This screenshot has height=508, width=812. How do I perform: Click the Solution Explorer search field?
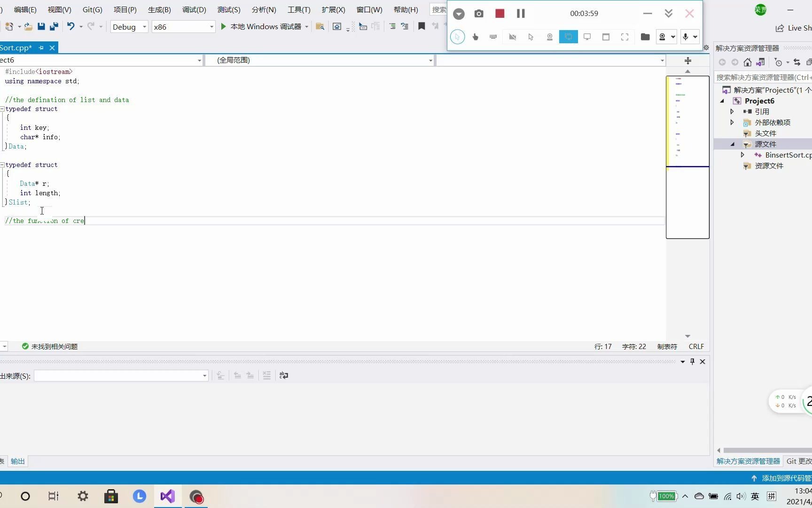click(763, 77)
